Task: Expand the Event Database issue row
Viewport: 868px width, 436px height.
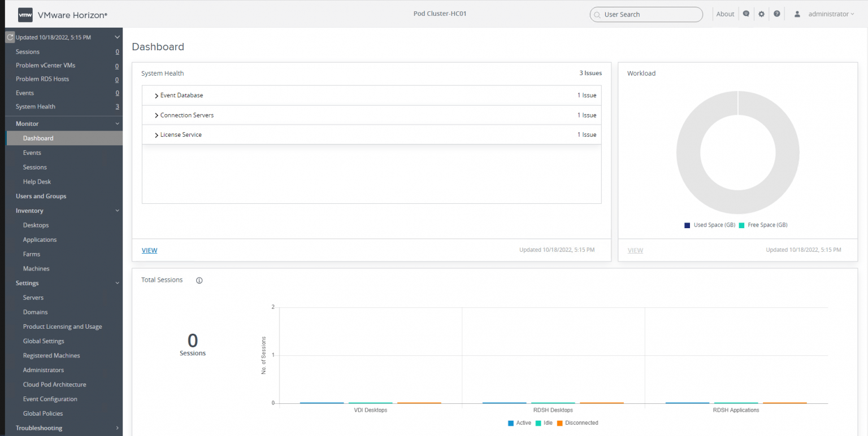Action: click(157, 95)
